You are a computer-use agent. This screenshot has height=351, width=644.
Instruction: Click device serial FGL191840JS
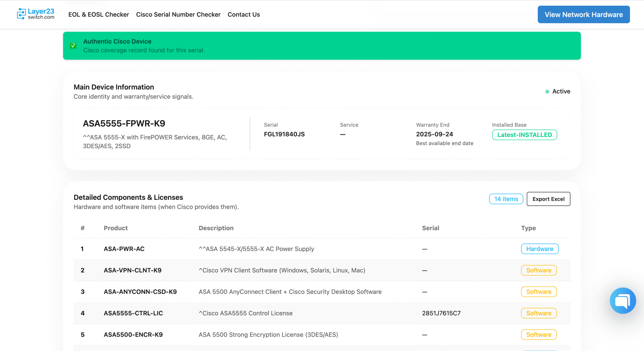click(284, 134)
